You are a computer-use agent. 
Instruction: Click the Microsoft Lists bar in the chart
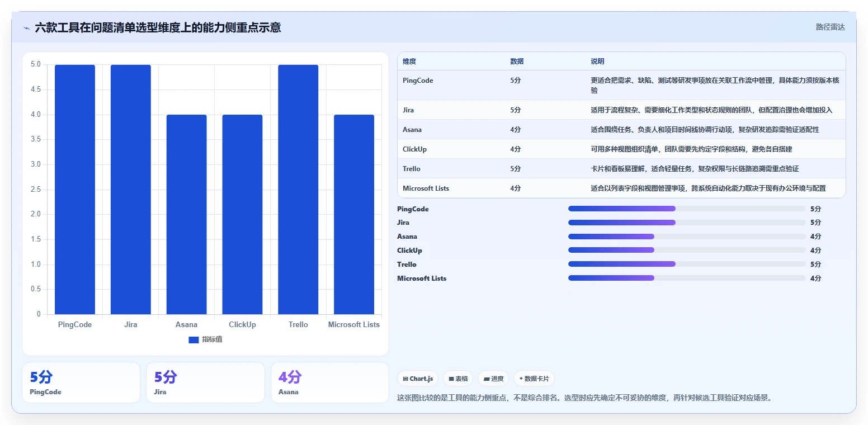click(354, 215)
